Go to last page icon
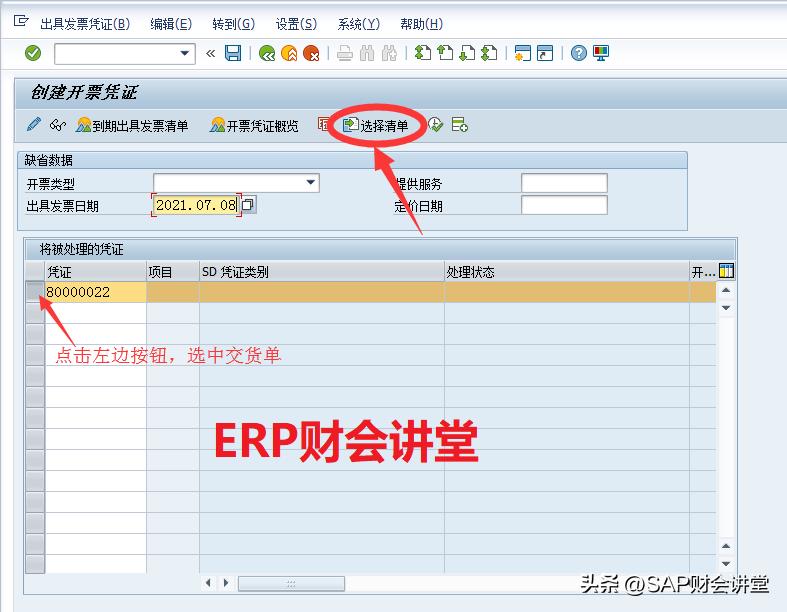This screenshot has height=612, width=787. [489, 53]
